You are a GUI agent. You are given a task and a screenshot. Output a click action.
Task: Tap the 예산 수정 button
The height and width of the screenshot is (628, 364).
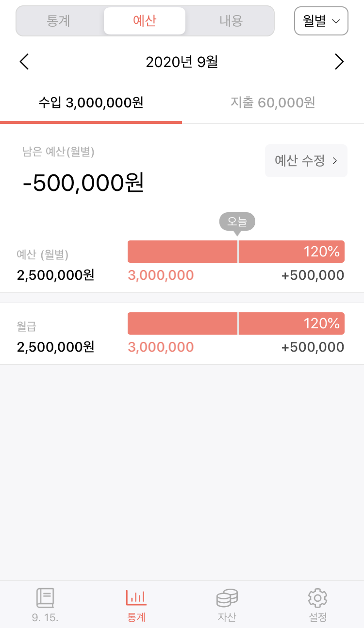point(306,161)
